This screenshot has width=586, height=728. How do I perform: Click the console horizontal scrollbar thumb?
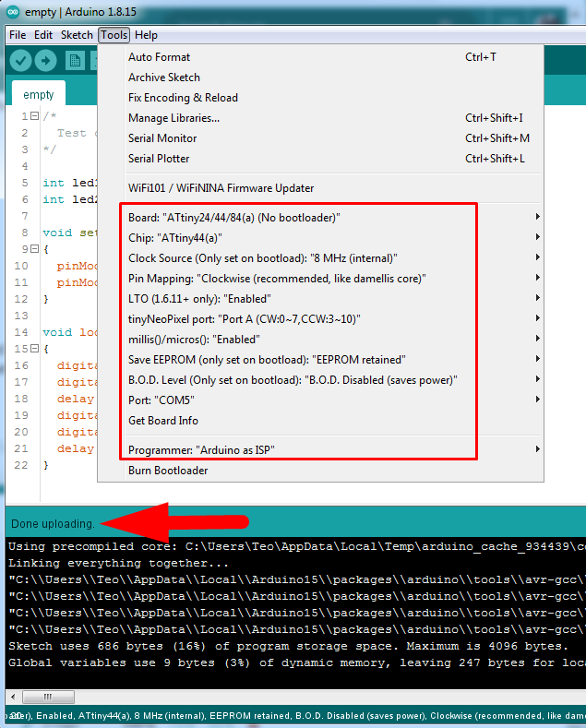(48, 697)
